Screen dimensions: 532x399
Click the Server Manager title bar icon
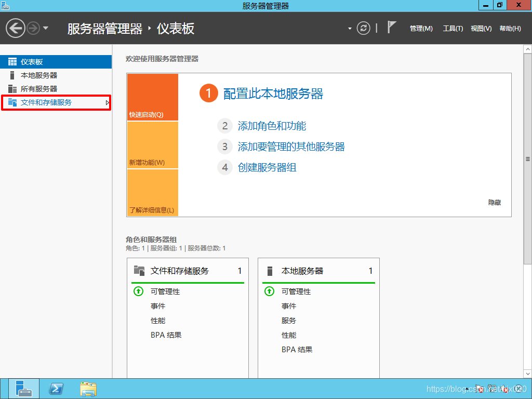(5, 5)
